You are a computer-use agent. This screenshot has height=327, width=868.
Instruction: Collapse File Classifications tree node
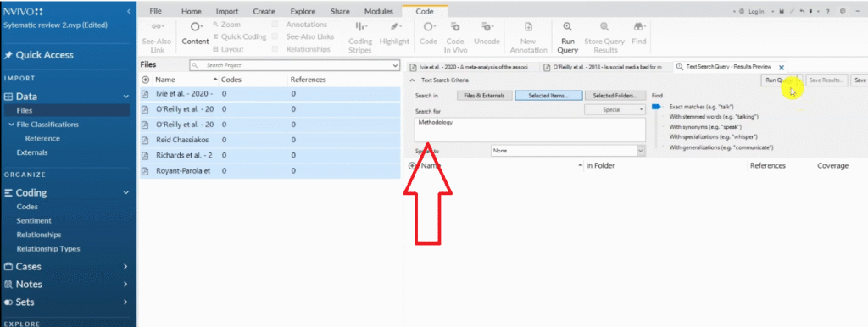11,125
